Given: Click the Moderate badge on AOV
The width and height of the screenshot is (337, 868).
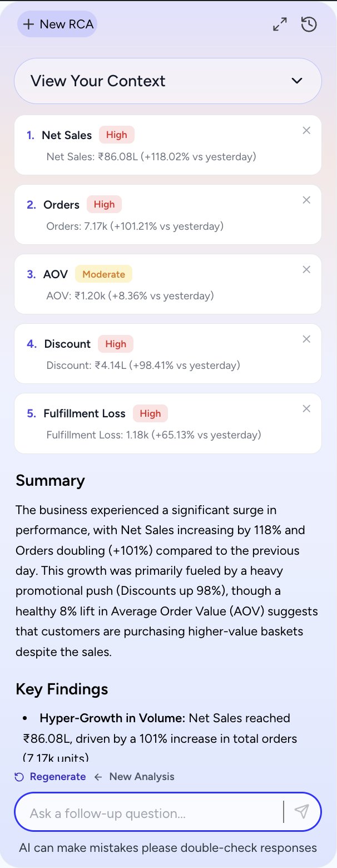Looking at the screenshot, I should pos(103,274).
